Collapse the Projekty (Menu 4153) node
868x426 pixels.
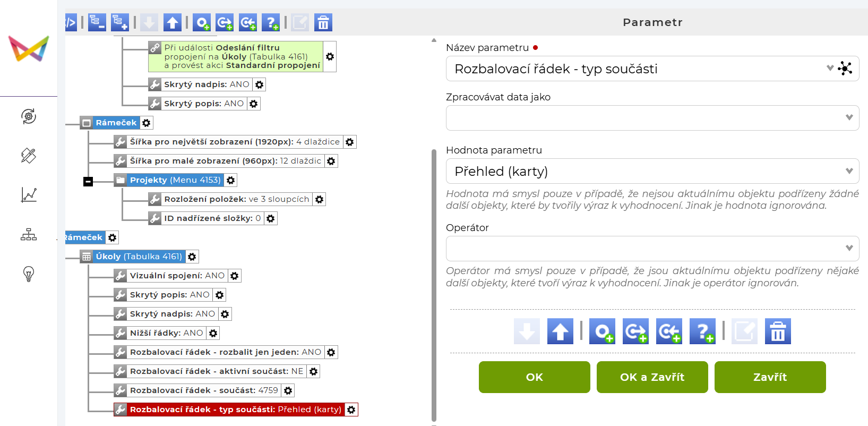click(x=88, y=182)
